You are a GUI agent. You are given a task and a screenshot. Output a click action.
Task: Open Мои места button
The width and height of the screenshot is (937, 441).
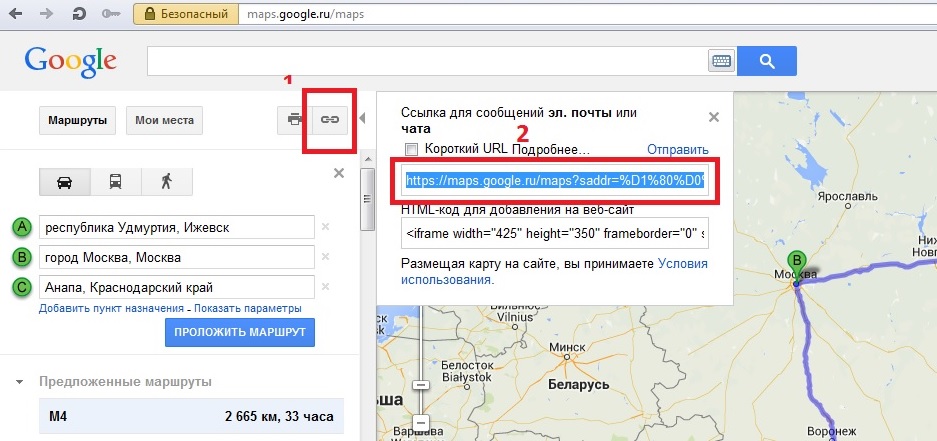164,120
